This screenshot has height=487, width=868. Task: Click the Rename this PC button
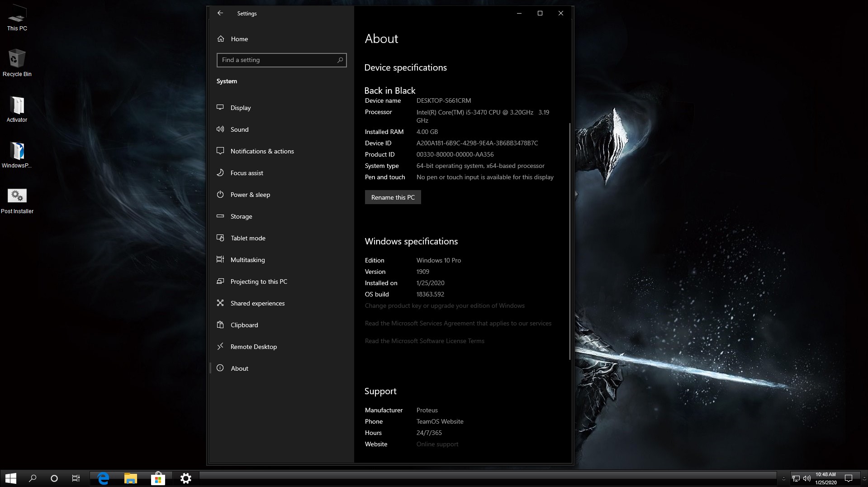pyautogui.click(x=393, y=197)
